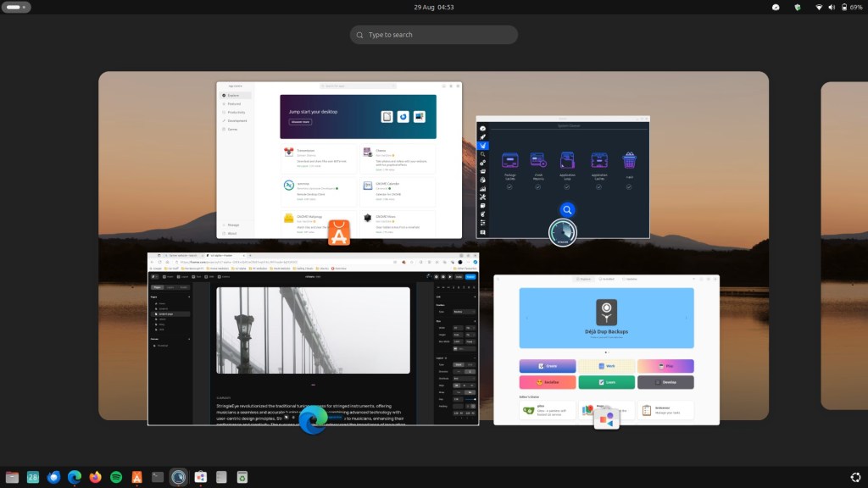Launch Microsoft Edge from the dock
Screen dimensions: 868x488
[75, 477]
